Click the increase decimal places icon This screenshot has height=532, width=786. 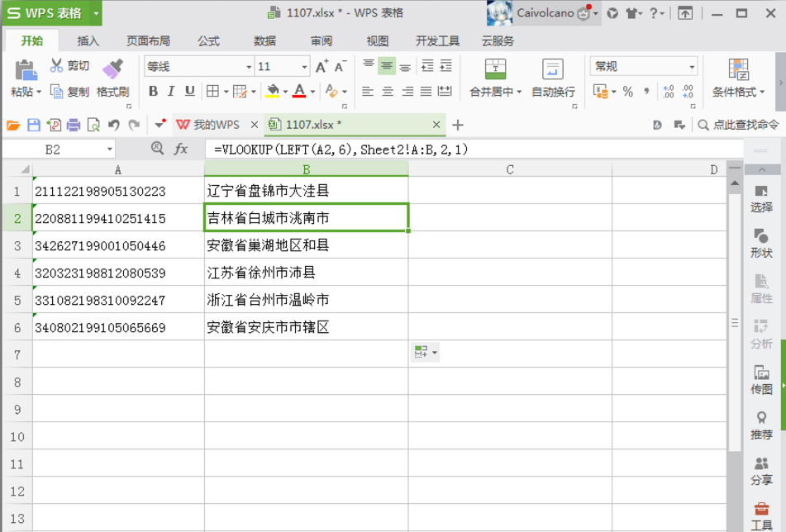[x=669, y=91]
